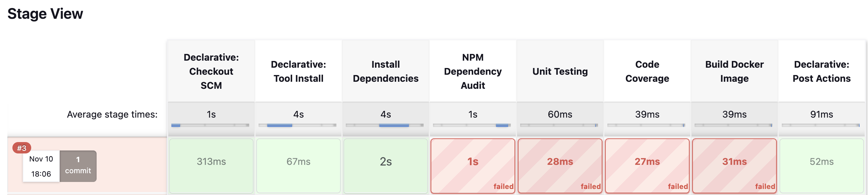
Task: Open build #3 badge
Action: coord(21,148)
